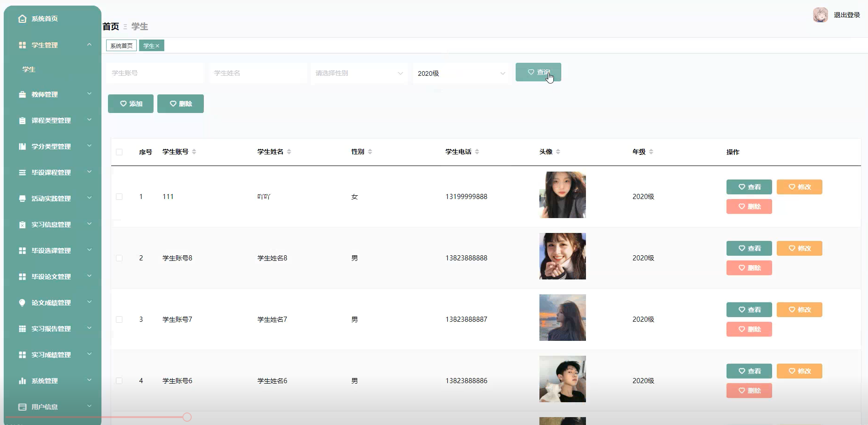Close the 学生 tab with its x icon
The image size is (868, 425).
(157, 46)
